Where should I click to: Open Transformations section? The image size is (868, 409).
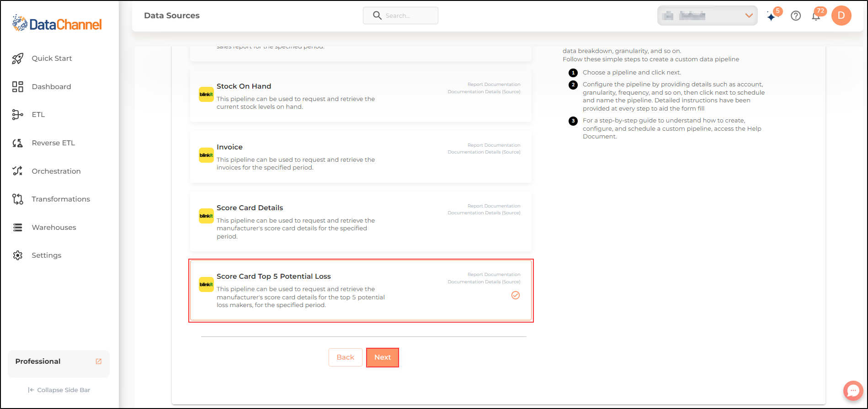click(x=61, y=199)
